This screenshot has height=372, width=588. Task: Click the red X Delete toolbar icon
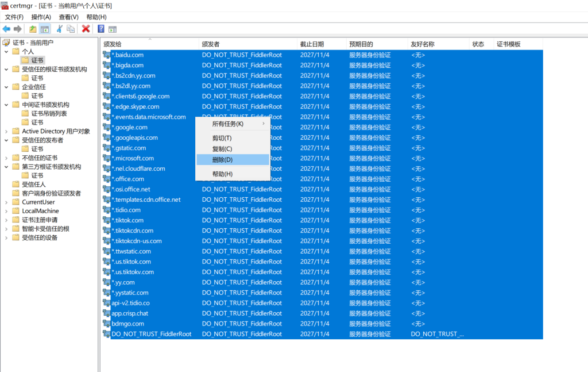(86, 29)
